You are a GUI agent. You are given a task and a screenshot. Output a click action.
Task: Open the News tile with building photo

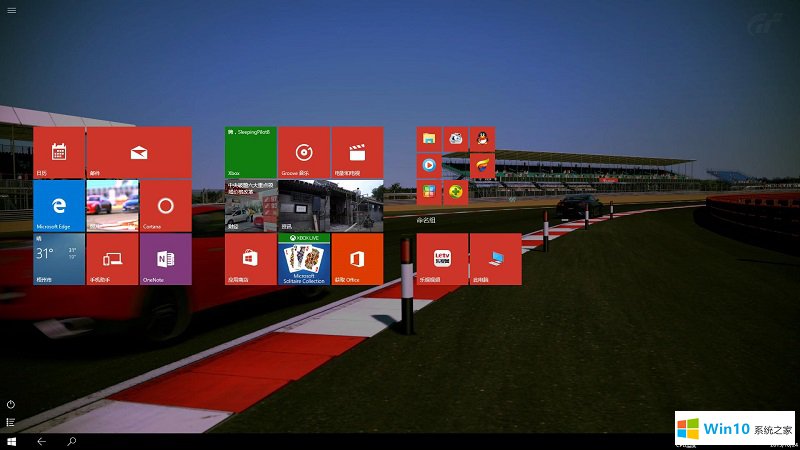coord(331,206)
